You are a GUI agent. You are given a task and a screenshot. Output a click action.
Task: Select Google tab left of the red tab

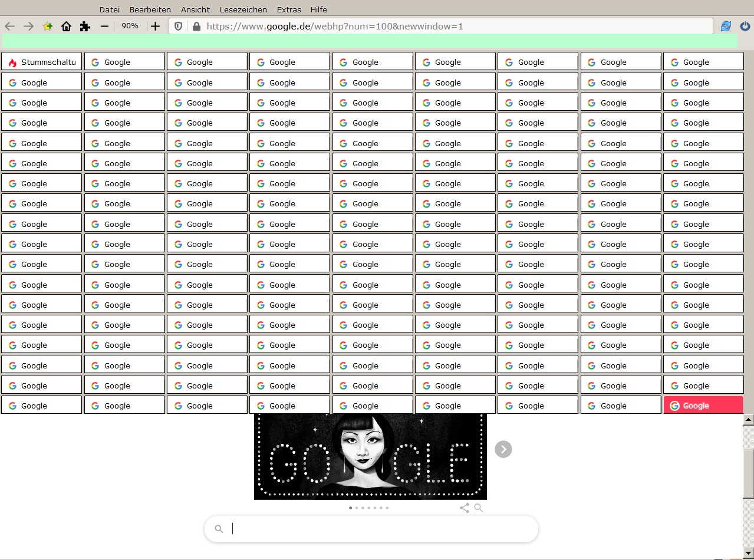[x=621, y=405]
